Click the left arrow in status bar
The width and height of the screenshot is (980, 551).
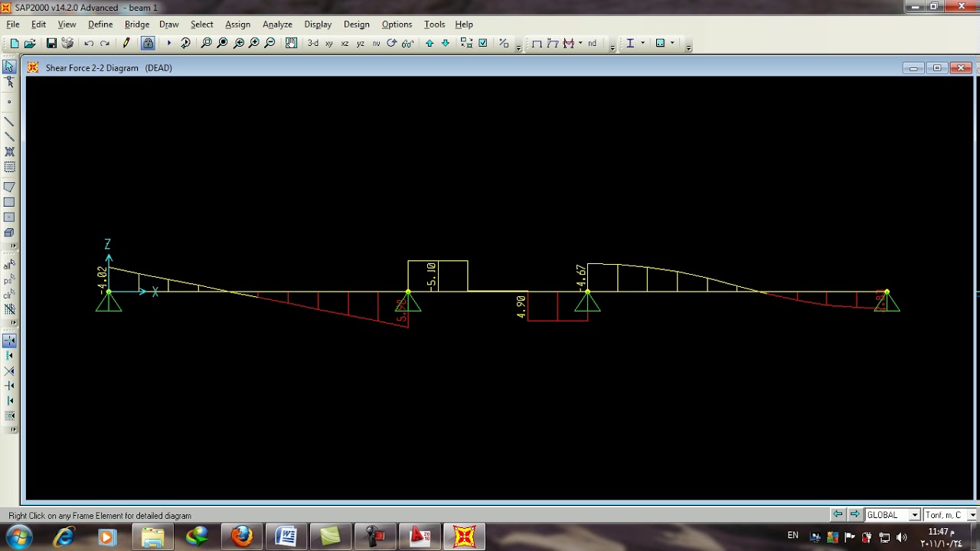point(838,515)
